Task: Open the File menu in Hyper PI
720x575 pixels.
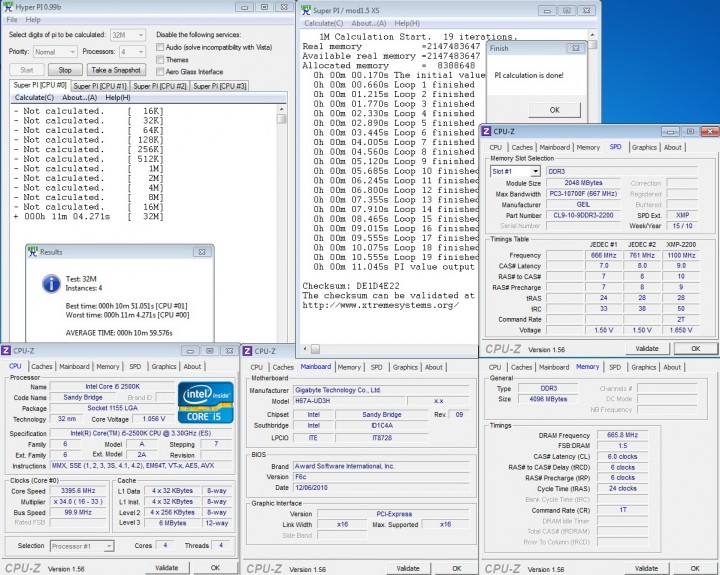Action: (12, 20)
